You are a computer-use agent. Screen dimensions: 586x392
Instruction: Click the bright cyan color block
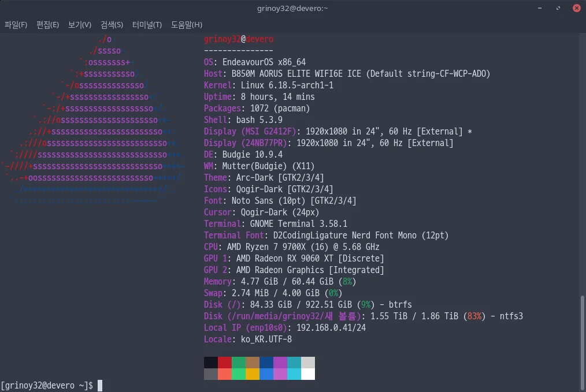pyautogui.click(x=294, y=374)
